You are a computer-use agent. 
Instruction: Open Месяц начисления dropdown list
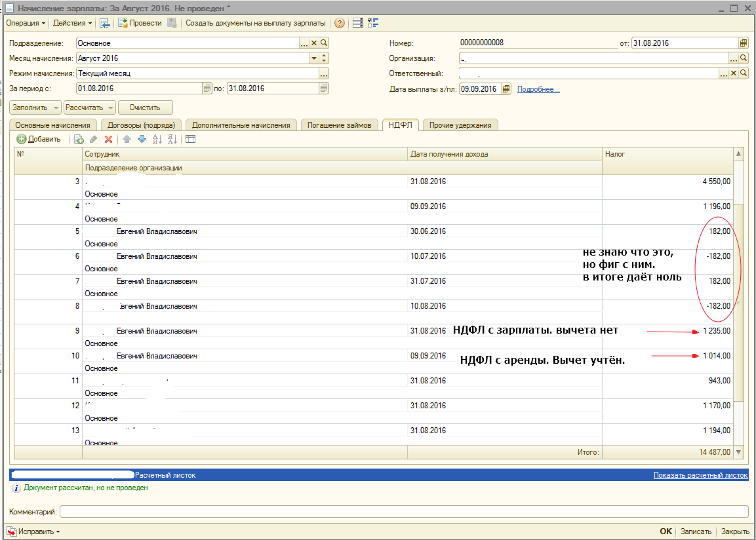[x=313, y=58]
